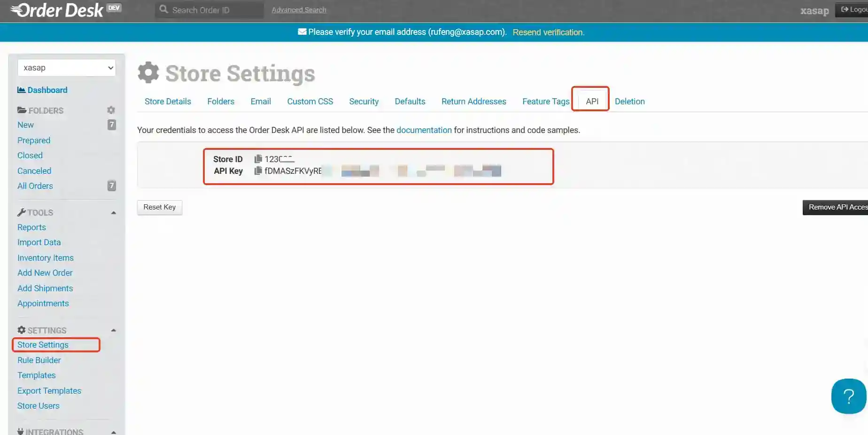This screenshot has width=868, height=435.
Task: Switch to the Feature Tags tab
Action: coord(546,101)
